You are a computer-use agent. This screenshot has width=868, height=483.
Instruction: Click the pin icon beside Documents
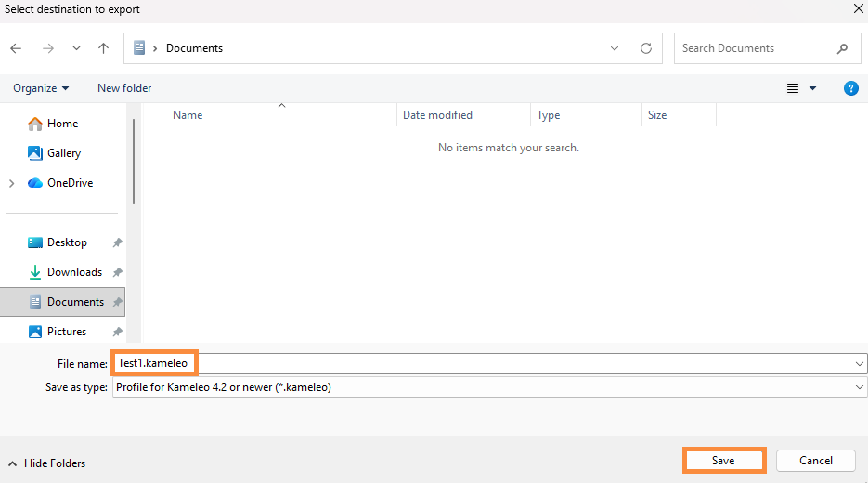coord(117,302)
